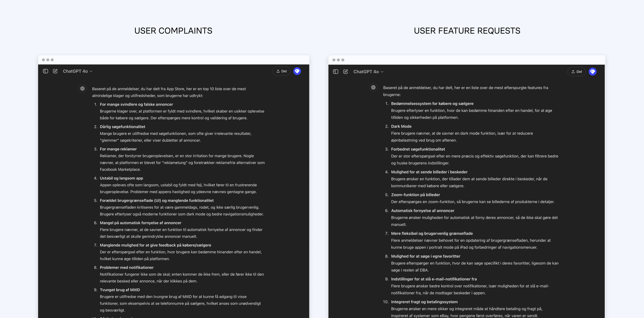Click "Automatisk fornyelse af annoncer" in right window
This screenshot has width=644, height=318.
(423, 210)
